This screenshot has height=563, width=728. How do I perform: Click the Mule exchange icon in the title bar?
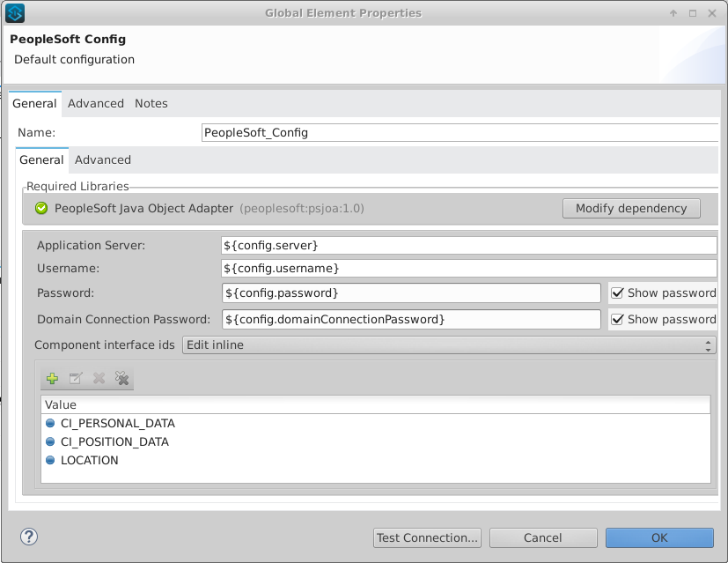[16, 12]
